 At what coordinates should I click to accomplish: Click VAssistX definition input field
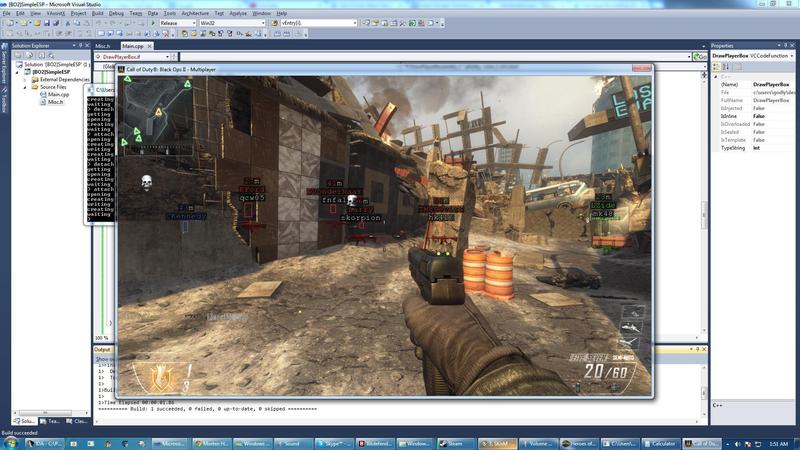[435, 57]
